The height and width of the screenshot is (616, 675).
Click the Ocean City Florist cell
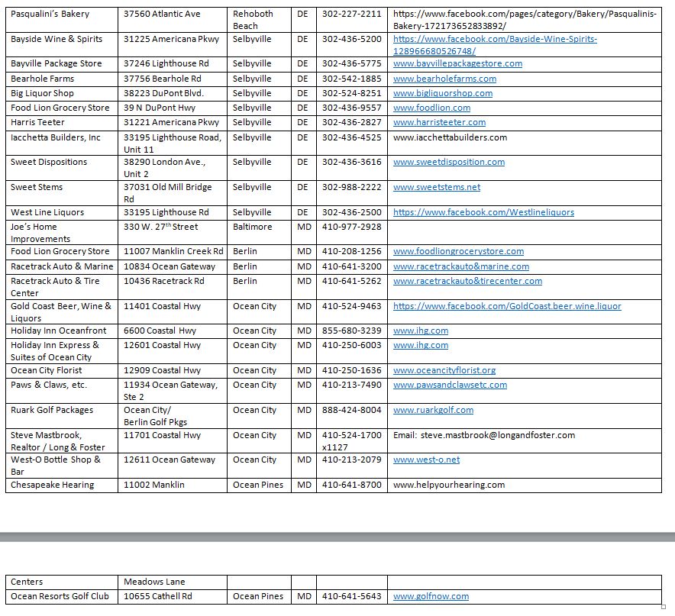click(62, 371)
